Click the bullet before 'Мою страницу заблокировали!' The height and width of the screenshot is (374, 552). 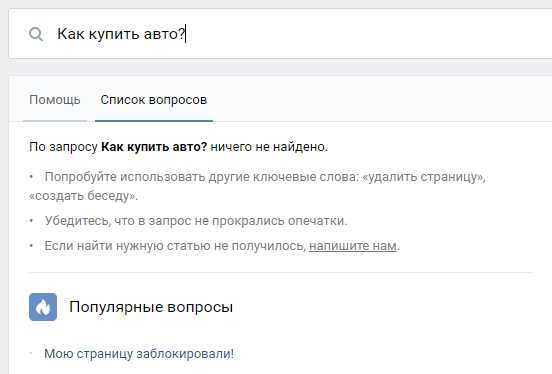(x=31, y=353)
